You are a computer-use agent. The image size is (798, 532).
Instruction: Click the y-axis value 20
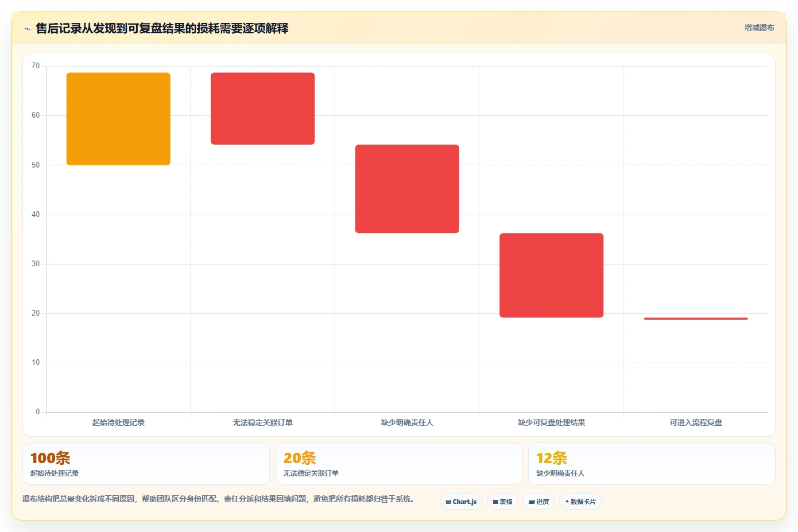point(36,313)
